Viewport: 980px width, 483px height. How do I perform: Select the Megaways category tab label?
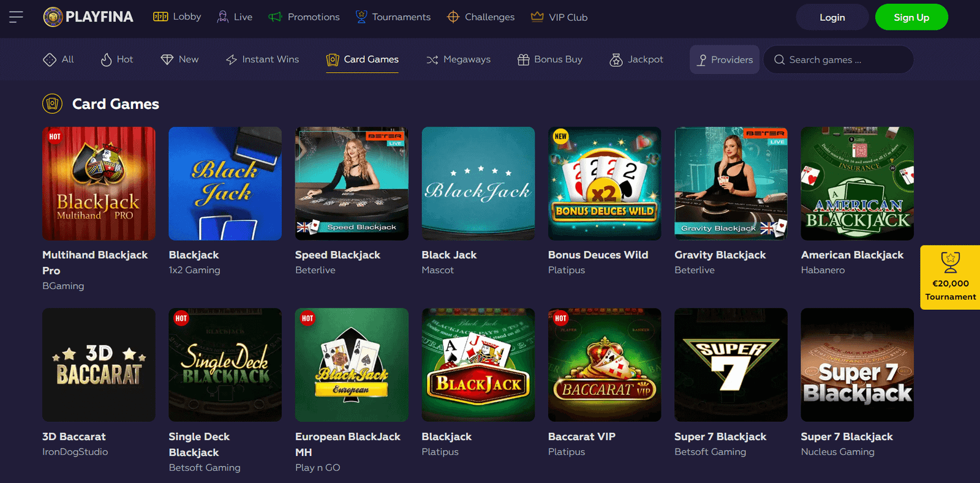467,59
